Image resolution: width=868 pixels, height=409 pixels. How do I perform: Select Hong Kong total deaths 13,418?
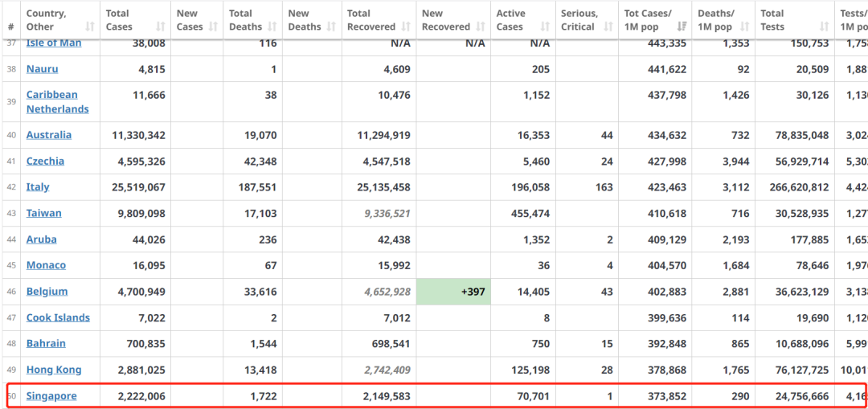point(259,370)
